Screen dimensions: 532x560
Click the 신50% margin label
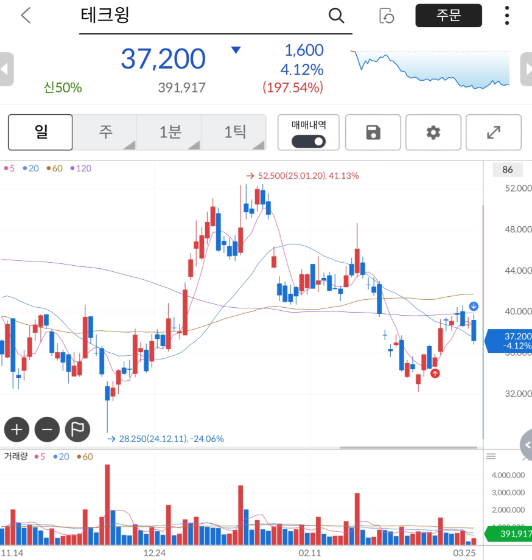pyautogui.click(x=63, y=88)
